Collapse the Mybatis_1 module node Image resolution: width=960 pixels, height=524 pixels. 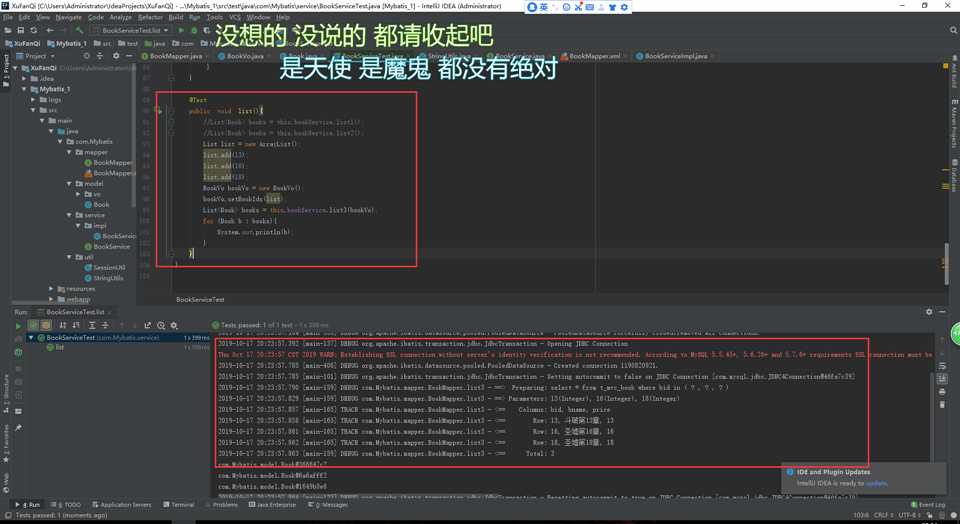(x=24, y=89)
